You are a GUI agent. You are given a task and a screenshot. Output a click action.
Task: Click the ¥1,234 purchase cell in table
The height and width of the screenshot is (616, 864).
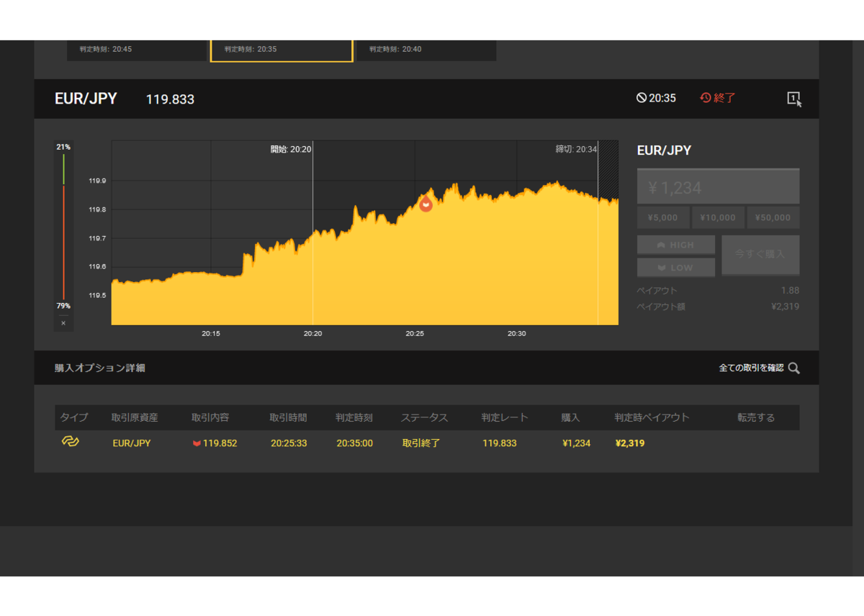click(x=577, y=443)
